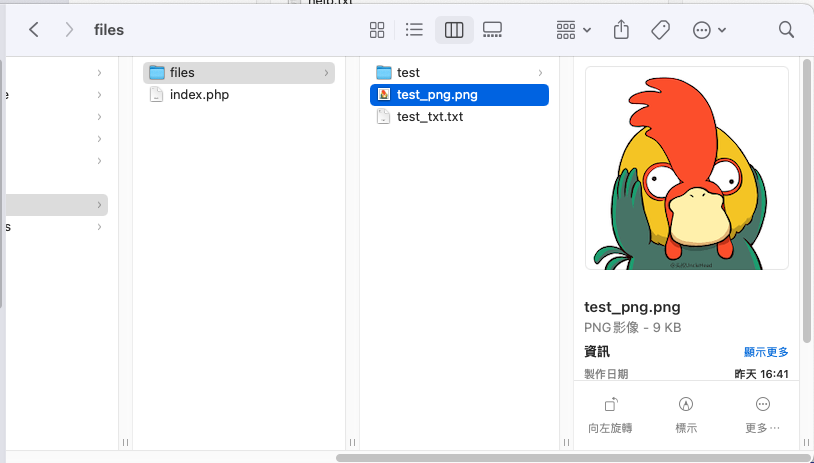Viewport: 814px width, 463px height.
Task: Click column resize handle below files column
Action: tap(352, 443)
